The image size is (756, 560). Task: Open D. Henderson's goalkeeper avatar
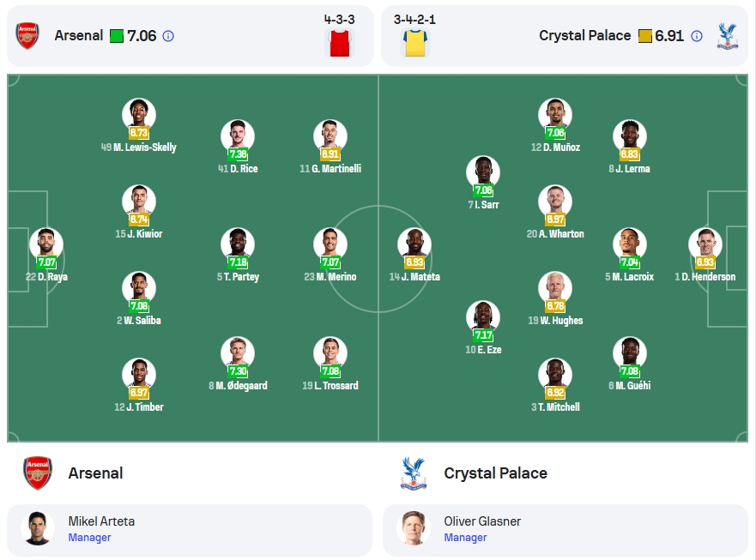[705, 244]
